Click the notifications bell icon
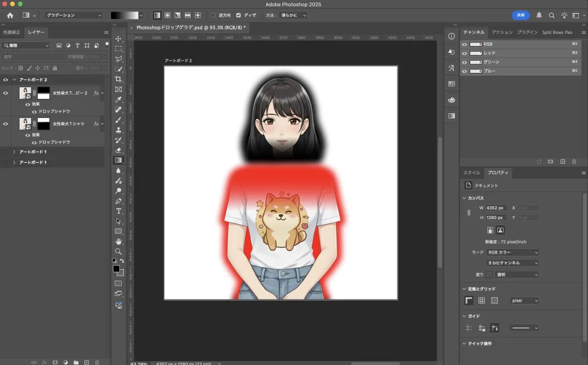Image resolution: width=588 pixels, height=365 pixels. 539,16
